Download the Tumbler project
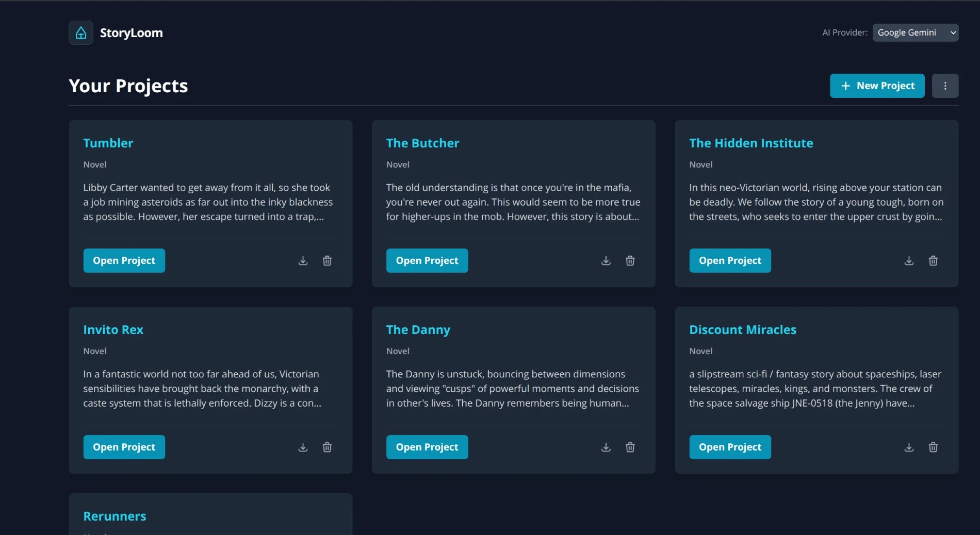The height and width of the screenshot is (535, 980). click(x=303, y=261)
